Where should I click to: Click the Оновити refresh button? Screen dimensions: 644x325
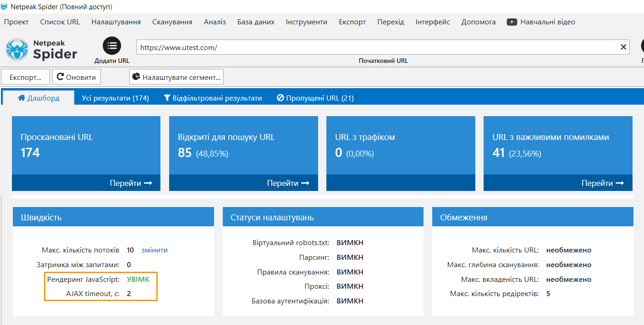pyautogui.click(x=77, y=77)
